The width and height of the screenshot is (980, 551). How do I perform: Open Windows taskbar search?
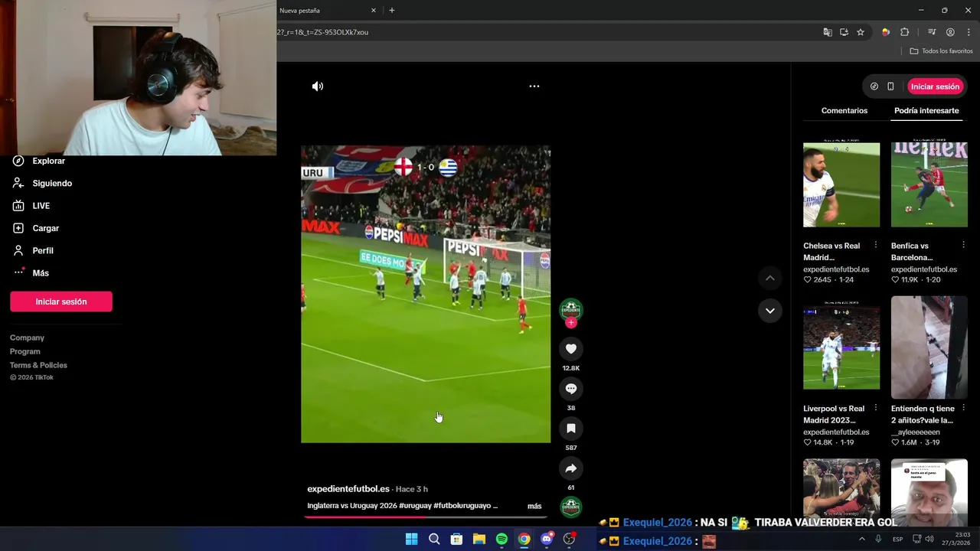(434, 540)
